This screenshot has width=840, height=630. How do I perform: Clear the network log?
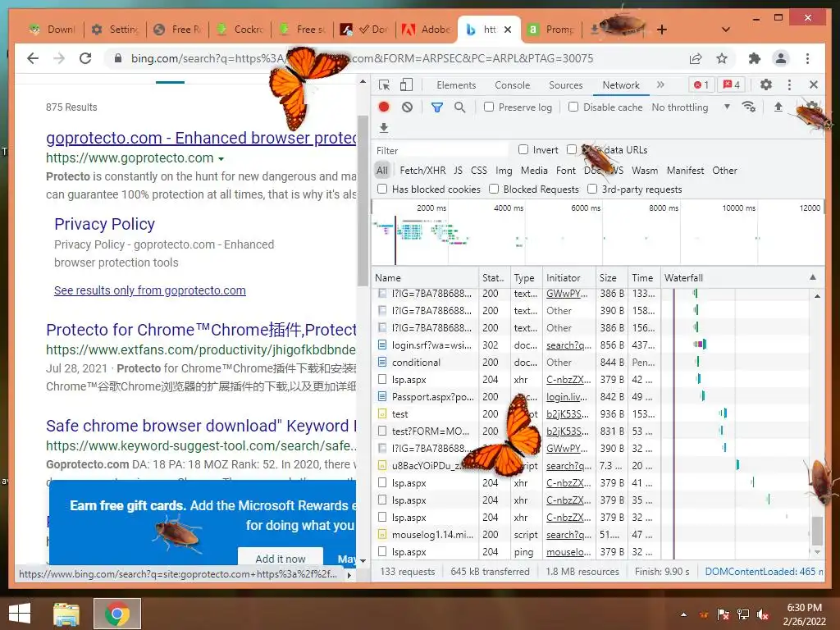(x=407, y=107)
